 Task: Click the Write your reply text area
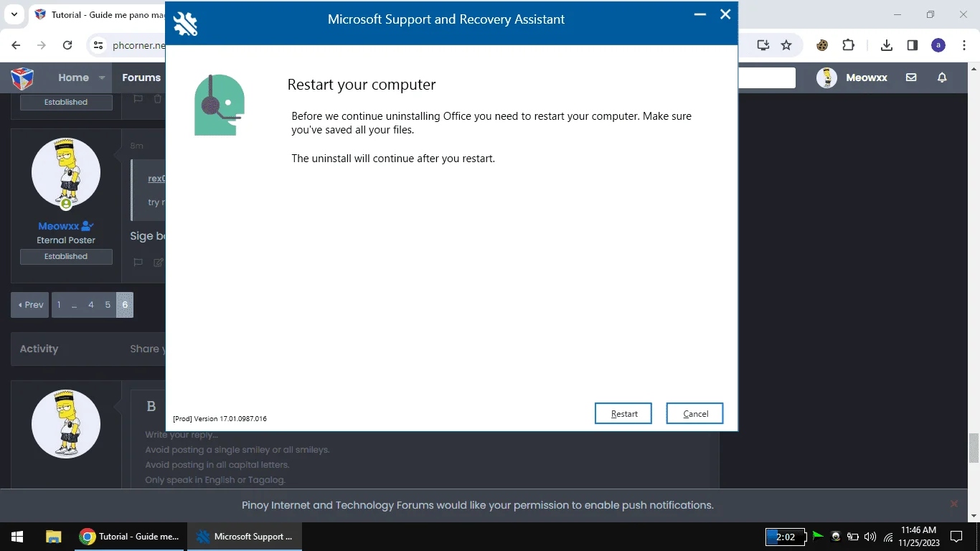pos(423,458)
